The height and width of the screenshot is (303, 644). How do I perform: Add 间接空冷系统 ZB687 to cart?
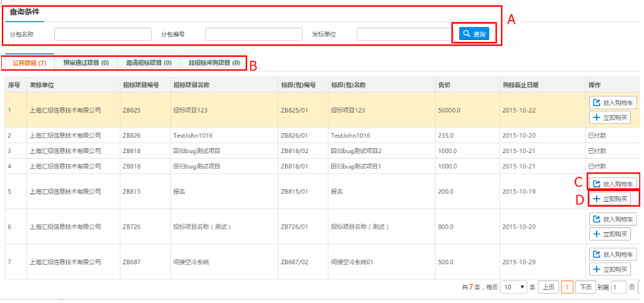(613, 254)
